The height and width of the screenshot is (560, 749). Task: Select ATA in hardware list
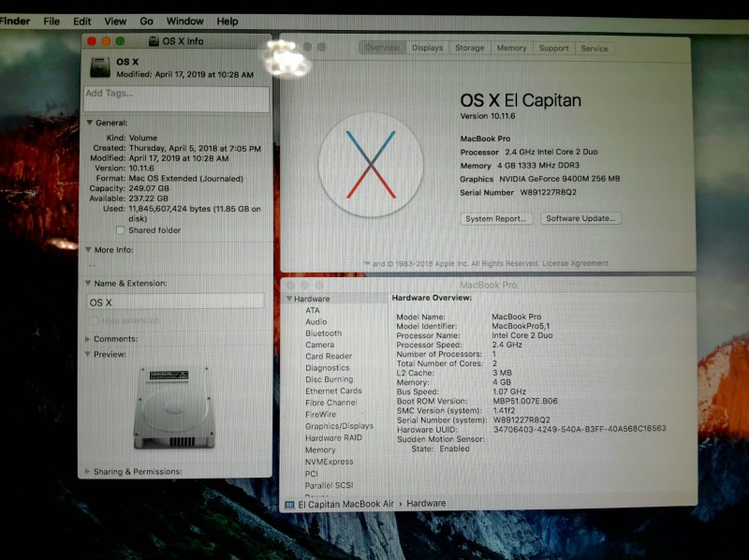tap(313, 310)
